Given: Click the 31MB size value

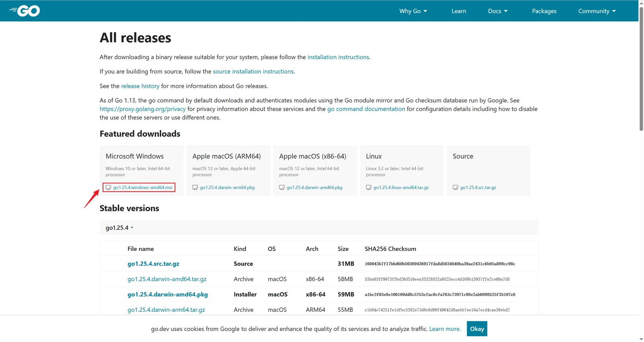Looking at the screenshot, I should (x=346, y=264).
